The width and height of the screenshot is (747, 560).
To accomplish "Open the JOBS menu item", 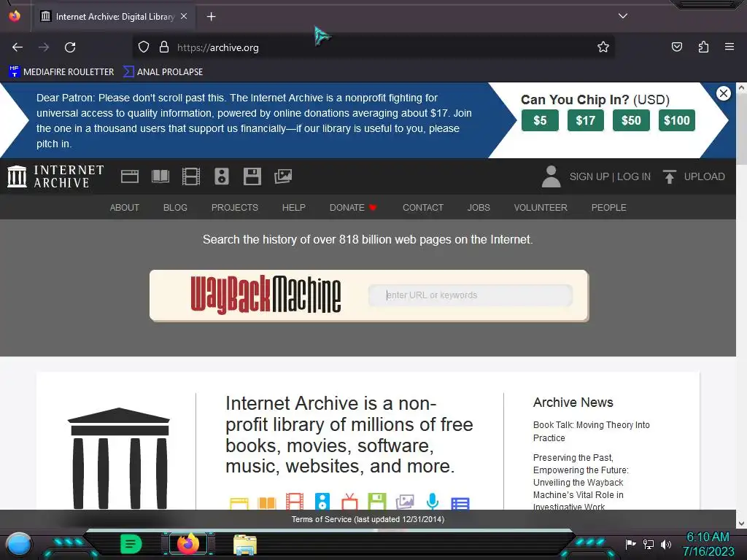I will point(479,208).
